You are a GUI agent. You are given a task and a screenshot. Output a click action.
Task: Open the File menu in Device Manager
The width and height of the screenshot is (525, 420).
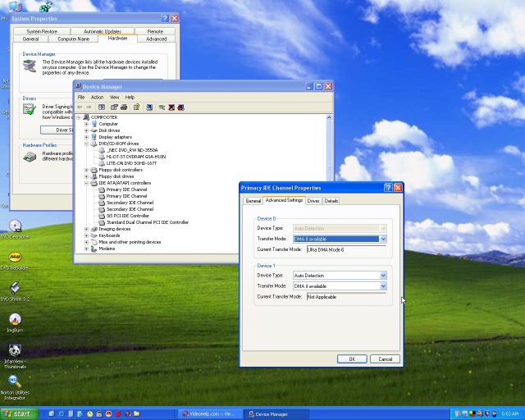click(81, 97)
